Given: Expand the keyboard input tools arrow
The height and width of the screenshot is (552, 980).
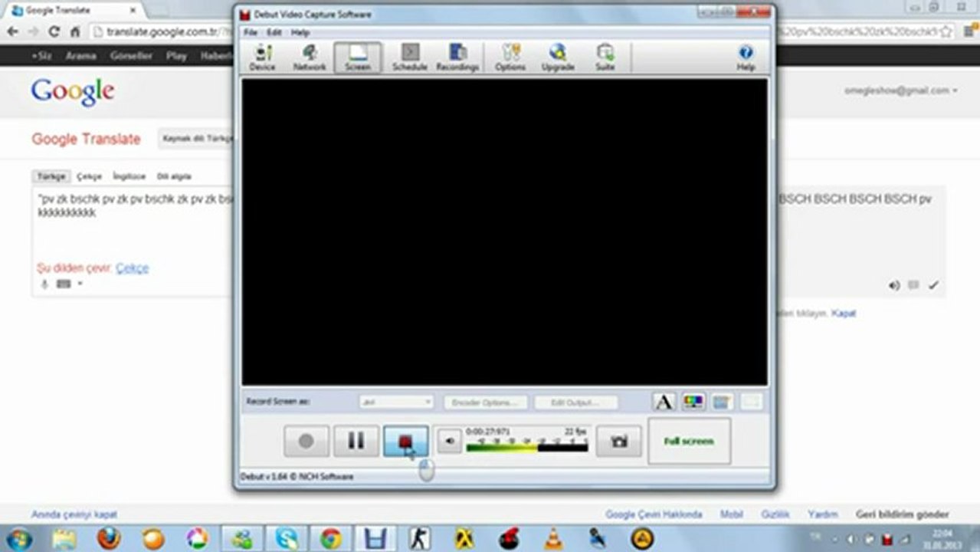Looking at the screenshot, I should coord(80,284).
